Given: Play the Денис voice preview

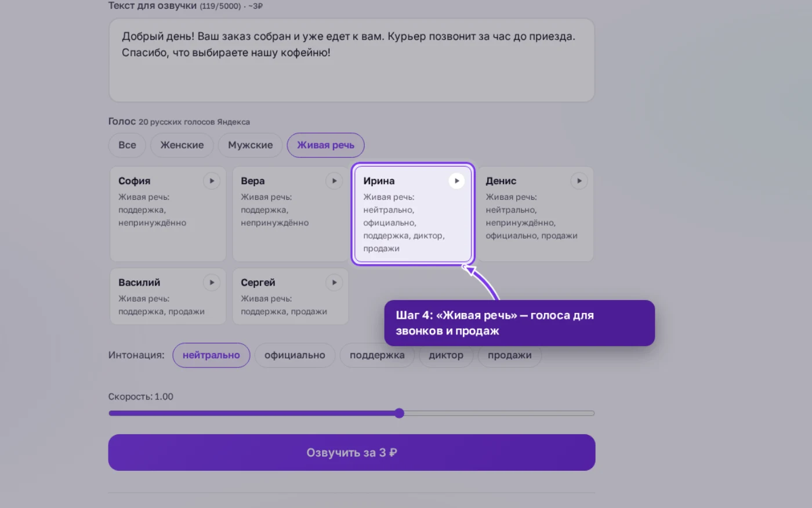Looking at the screenshot, I should click(x=579, y=181).
